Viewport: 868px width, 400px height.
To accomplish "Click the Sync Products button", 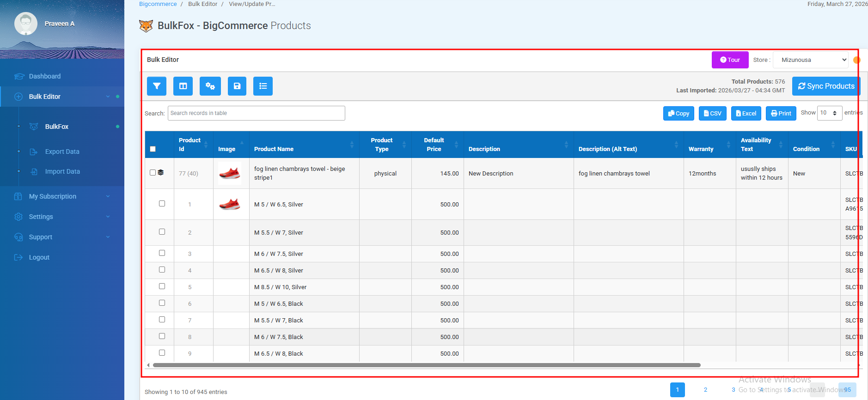I will tap(826, 86).
